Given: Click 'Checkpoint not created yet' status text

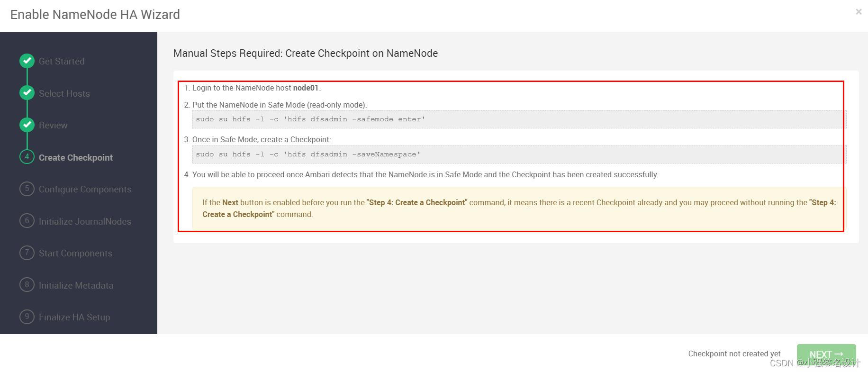Looking at the screenshot, I should click(x=734, y=354).
